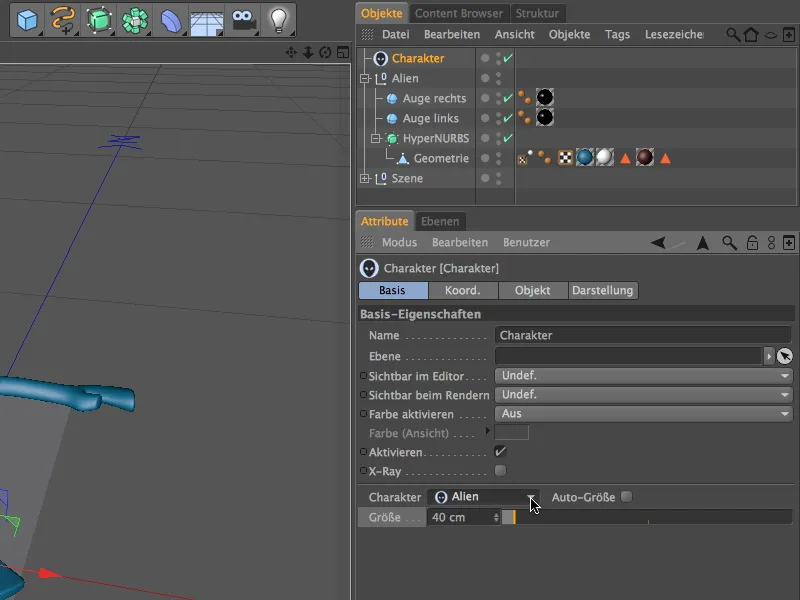The height and width of the screenshot is (600, 800).
Task: Toggle visibility dot of Szene object
Action: tap(485, 178)
